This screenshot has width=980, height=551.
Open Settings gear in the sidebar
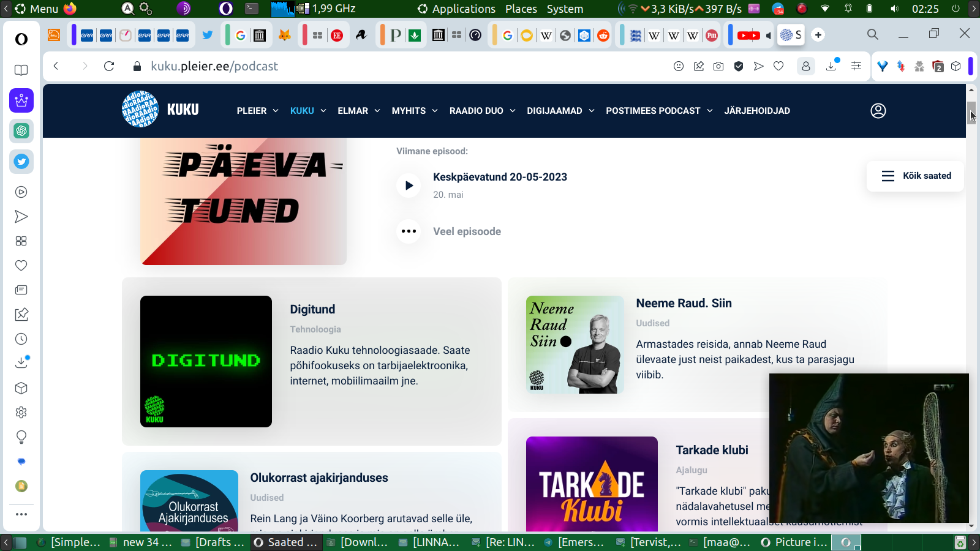[21, 413]
